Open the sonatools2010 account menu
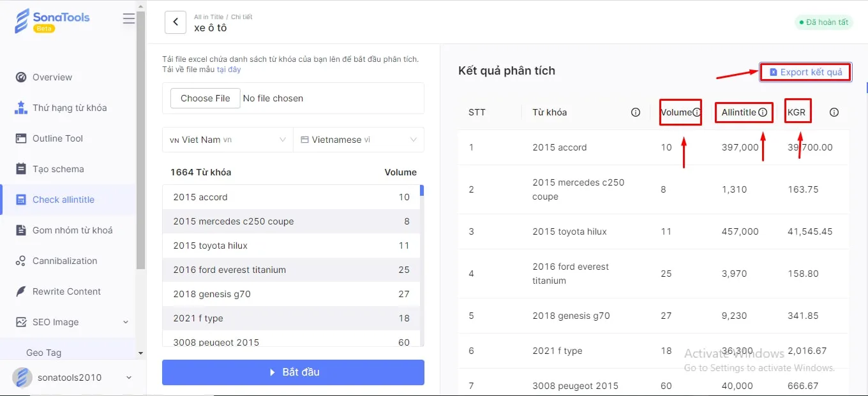 [68, 378]
